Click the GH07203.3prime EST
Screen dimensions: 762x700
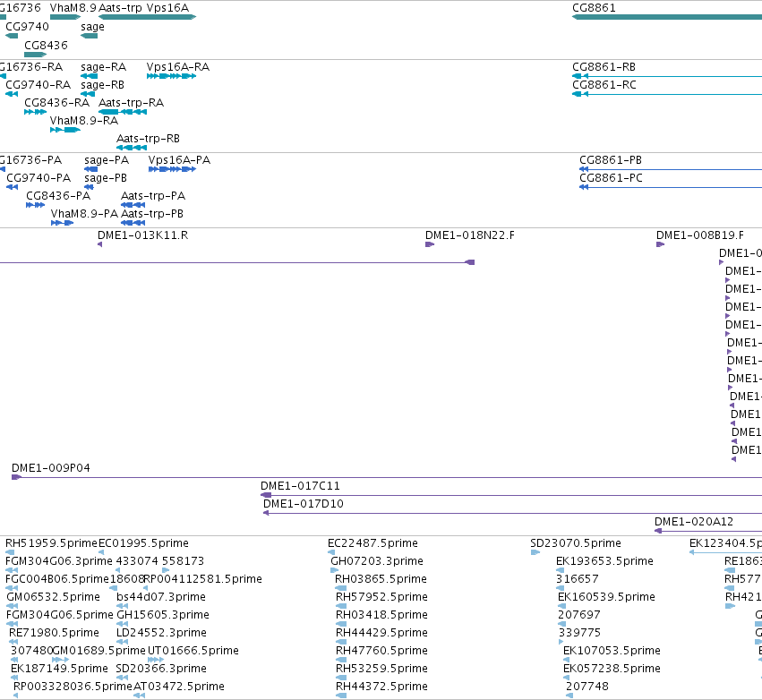tap(335, 571)
